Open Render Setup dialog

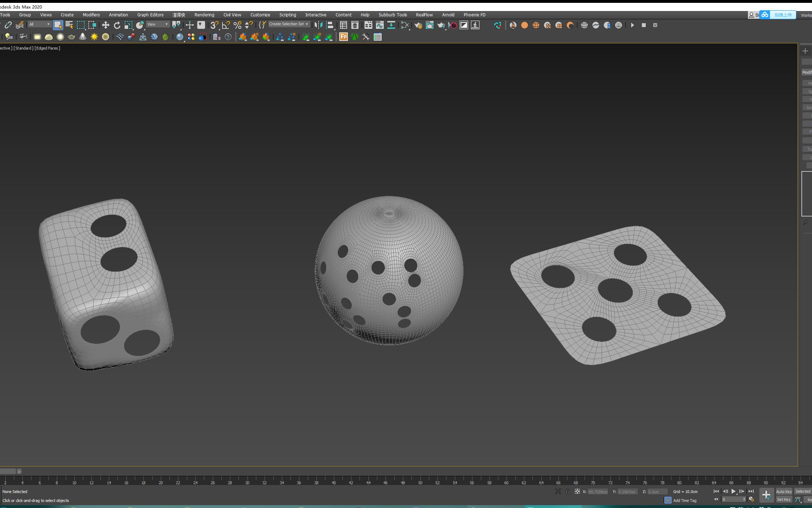[418, 25]
